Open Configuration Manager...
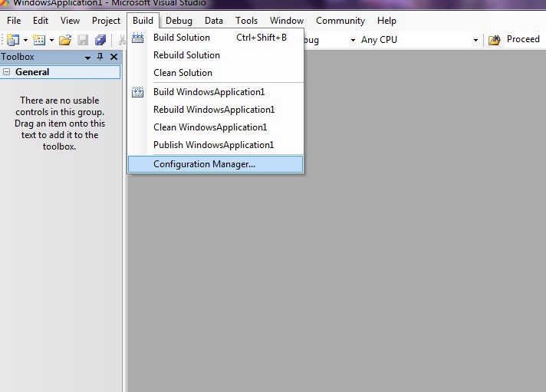Image resolution: width=546 pixels, height=392 pixels. click(215, 164)
